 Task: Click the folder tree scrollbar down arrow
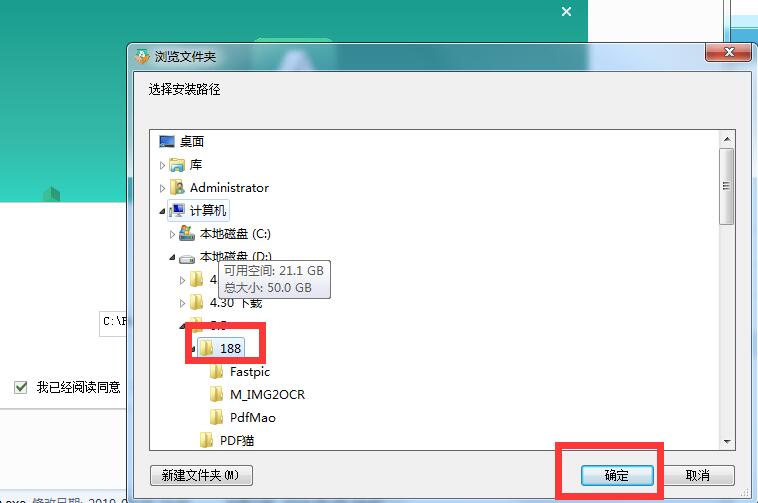coord(727,442)
